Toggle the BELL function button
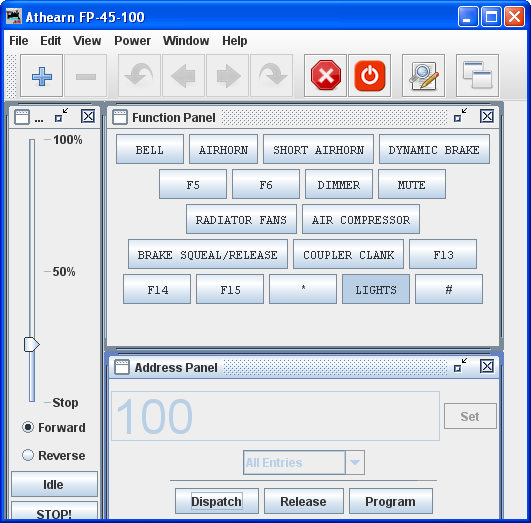Viewport: 531px width, 523px height. tap(150, 149)
